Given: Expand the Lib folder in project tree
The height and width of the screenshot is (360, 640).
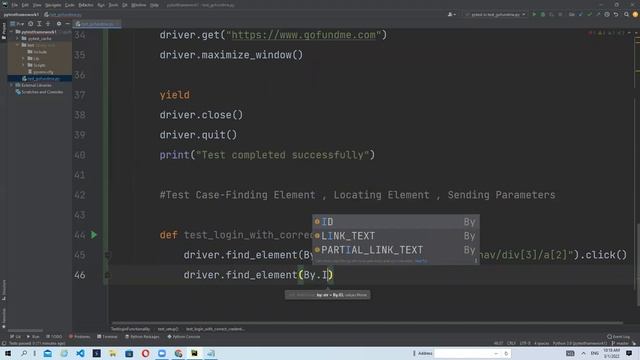Looking at the screenshot, I should pyautogui.click(x=24, y=58).
